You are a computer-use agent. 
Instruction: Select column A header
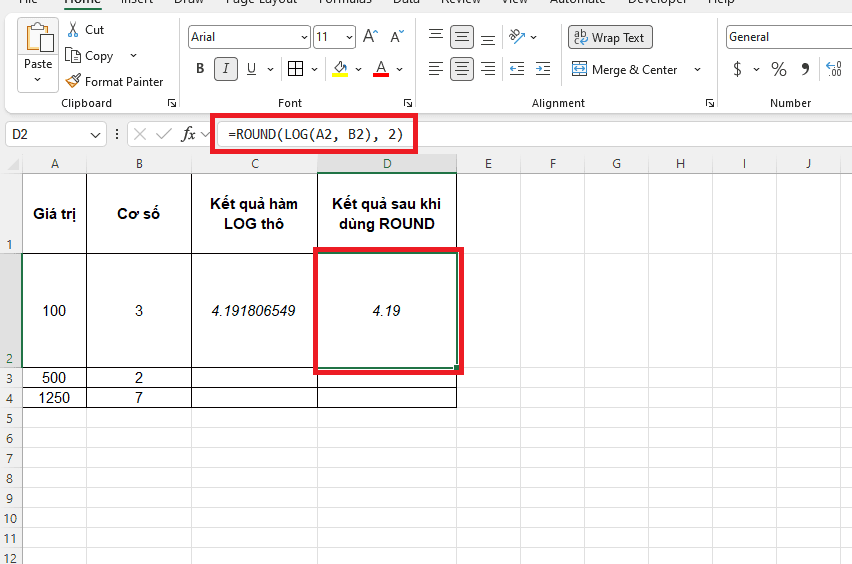point(54,164)
